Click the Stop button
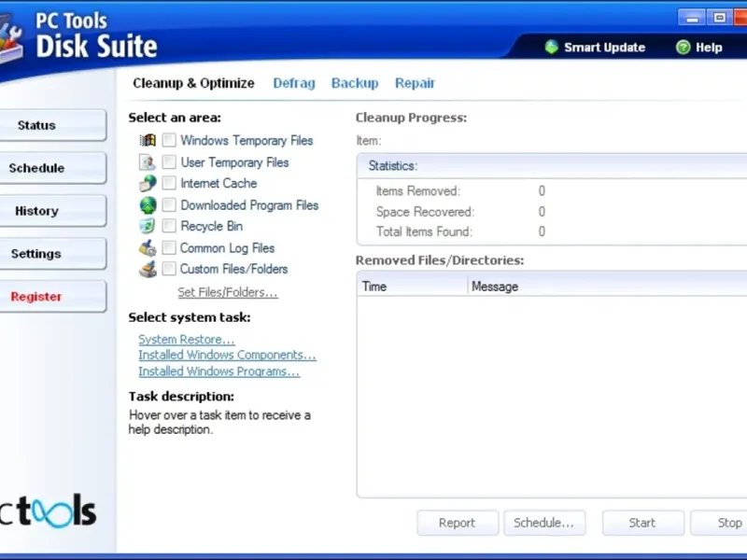Screen dimensions: 747x560 click(x=719, y=523)
